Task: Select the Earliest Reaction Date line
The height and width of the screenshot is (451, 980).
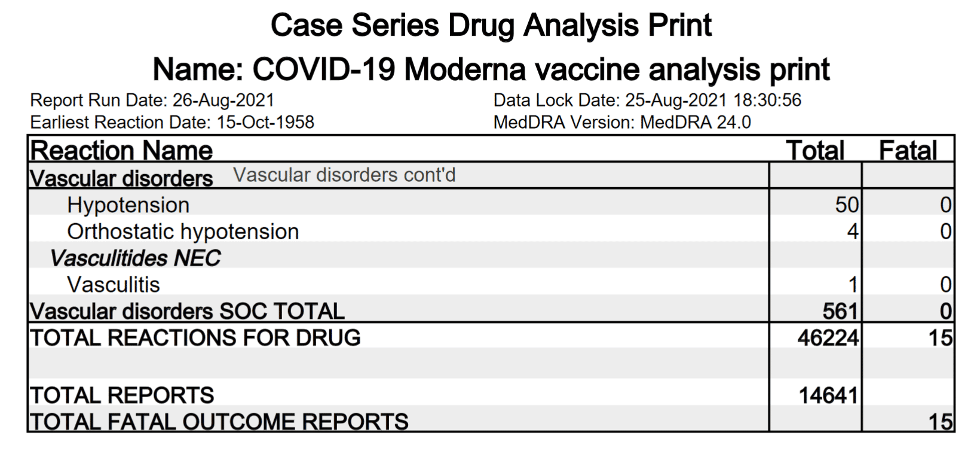Action: pos(172,122)
